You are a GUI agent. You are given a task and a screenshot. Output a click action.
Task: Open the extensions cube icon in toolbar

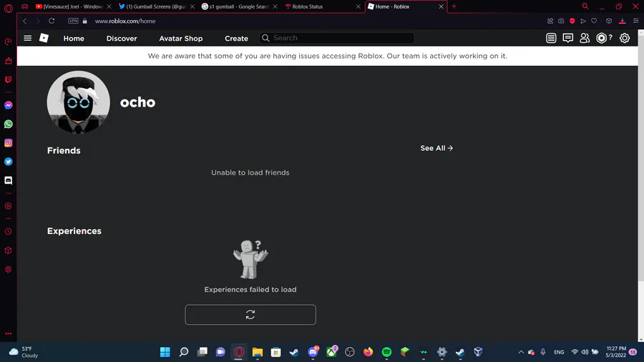pyautogui.click(x=609, y=21)
